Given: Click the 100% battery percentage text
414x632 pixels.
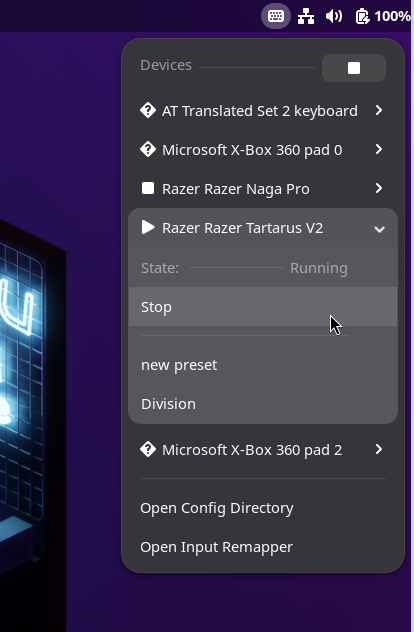Looking at the screenshot, I should 393,16.
